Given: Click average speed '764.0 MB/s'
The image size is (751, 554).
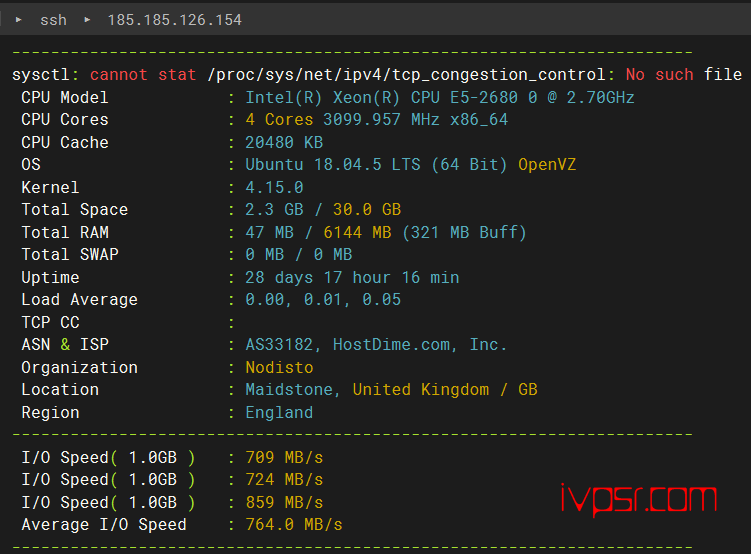Looking at the screenshot, I should [294, 525].
